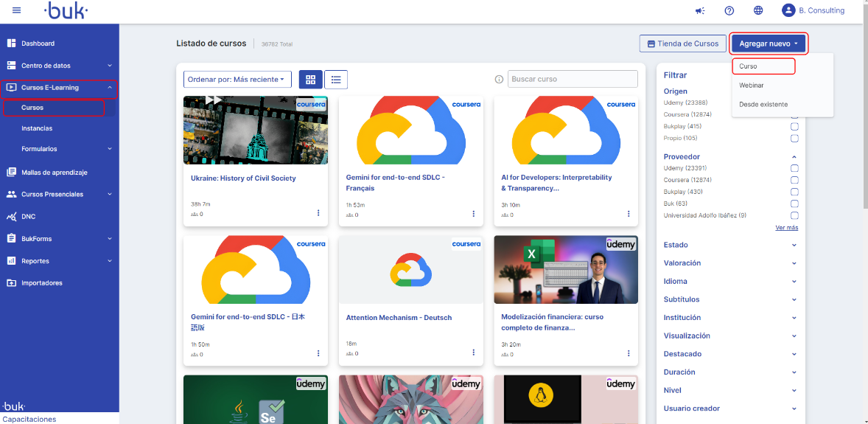Check the Bukplay (415) origin filter
The height and width of the screenshot is (424, 868).
pos(794,126)
